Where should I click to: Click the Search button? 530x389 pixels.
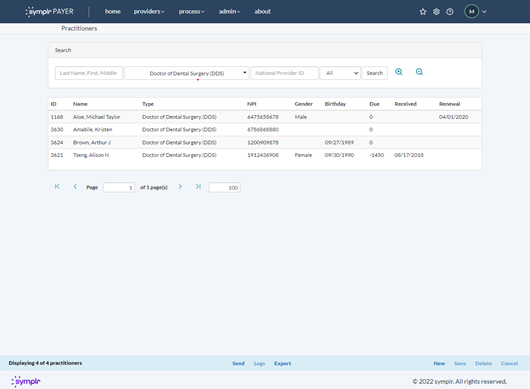click(375, 73)
